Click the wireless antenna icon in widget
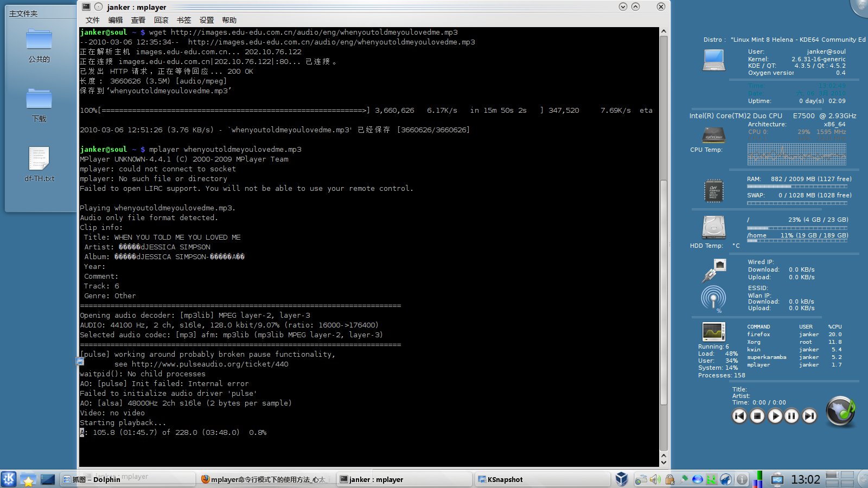Viewport: 868px width, 488px height. pyautogui.click(x=713, y=298)
